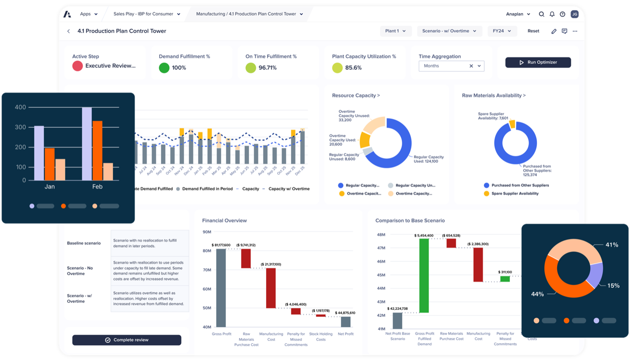Open the Apps menu
The width and height of the screenshot is (631, 364).
click(89, 14)
